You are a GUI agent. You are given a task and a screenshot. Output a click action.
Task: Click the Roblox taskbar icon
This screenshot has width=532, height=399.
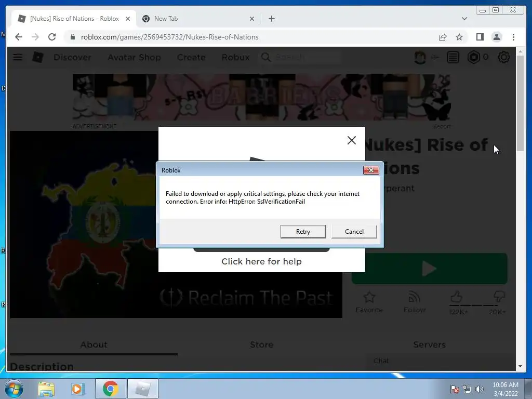pos(142,389)
